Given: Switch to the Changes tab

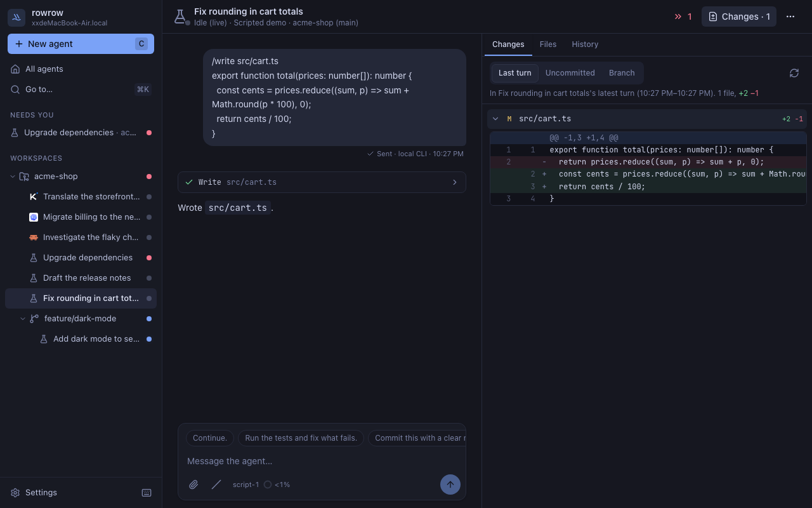Looking at the screenshot, I should pos(508,44).
